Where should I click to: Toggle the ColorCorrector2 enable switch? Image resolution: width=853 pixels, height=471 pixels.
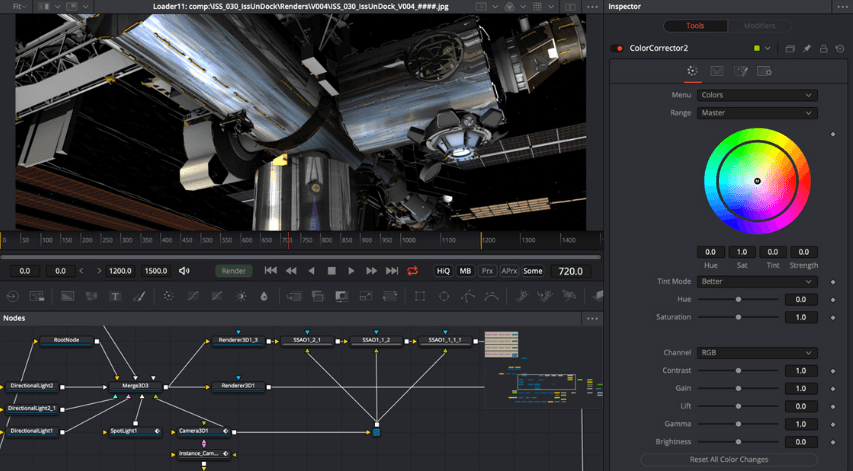pyautogui.click(x=618, y=48)
